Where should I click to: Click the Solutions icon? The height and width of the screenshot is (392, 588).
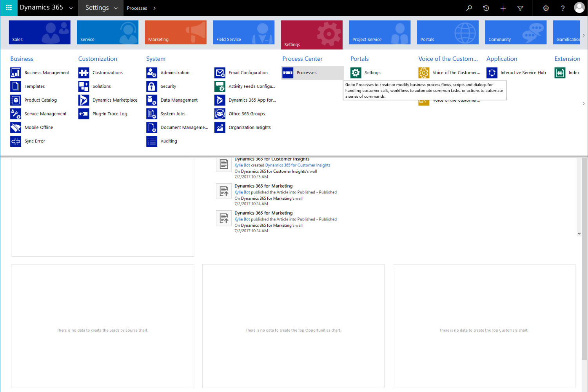tap(83, 86)
